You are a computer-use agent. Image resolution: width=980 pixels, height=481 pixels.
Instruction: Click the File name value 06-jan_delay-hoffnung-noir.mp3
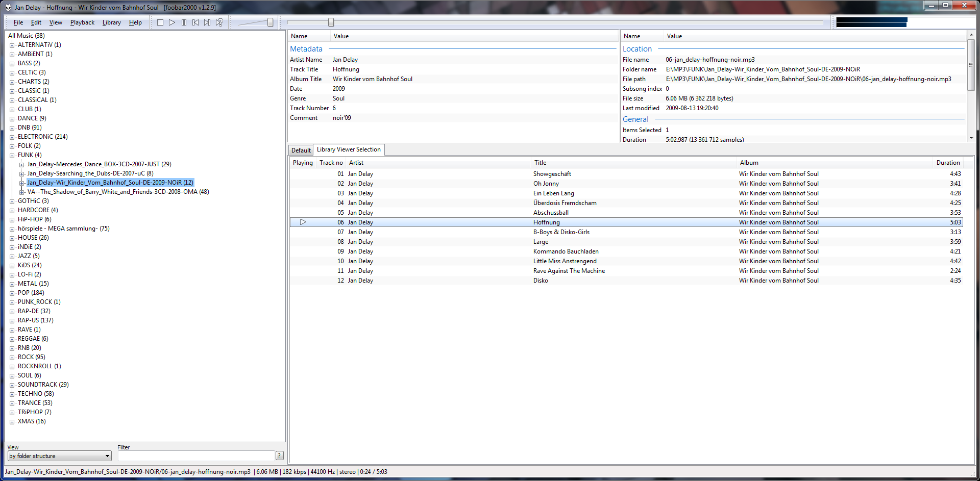pyautogui.click(x=710, y=60)
